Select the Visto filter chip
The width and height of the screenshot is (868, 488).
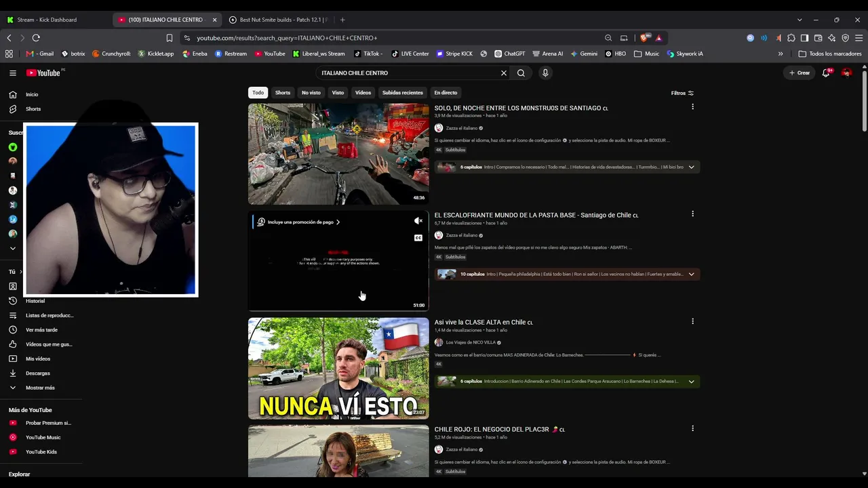pos(338,92)
